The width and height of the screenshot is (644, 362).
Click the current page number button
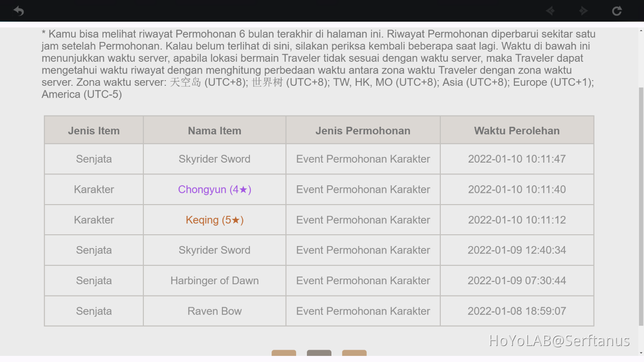click(319, 356)
